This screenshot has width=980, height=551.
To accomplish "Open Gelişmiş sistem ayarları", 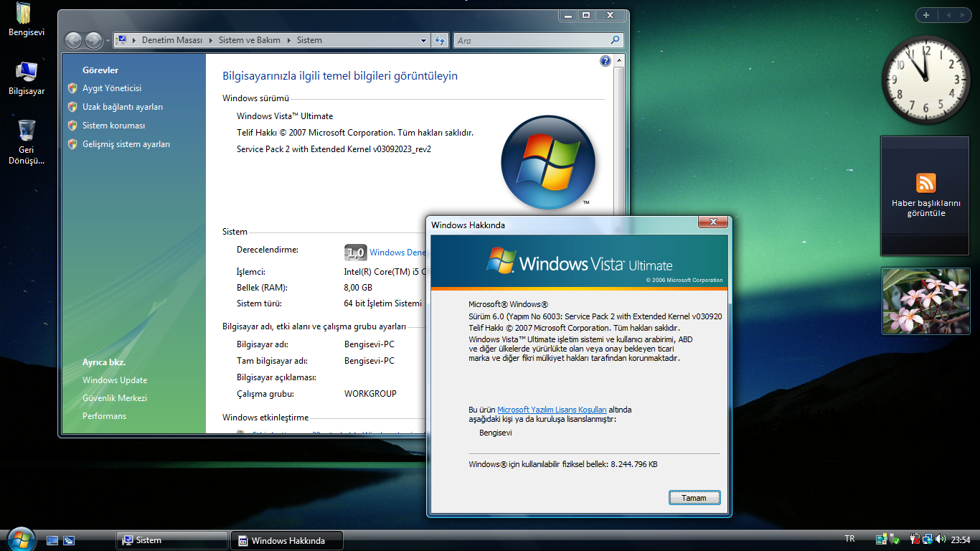I will [126, 144].
